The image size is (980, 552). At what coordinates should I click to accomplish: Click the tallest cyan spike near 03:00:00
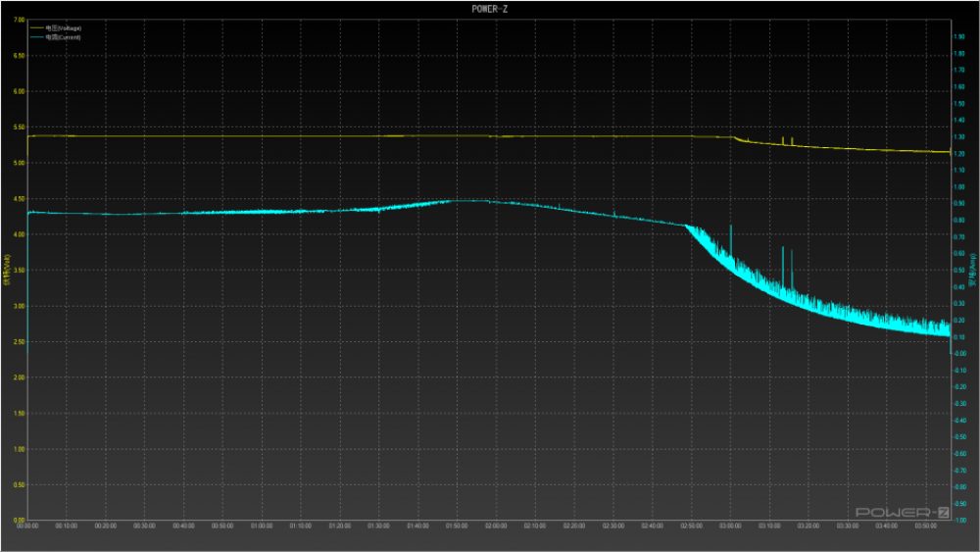click(x=731, y=228)
